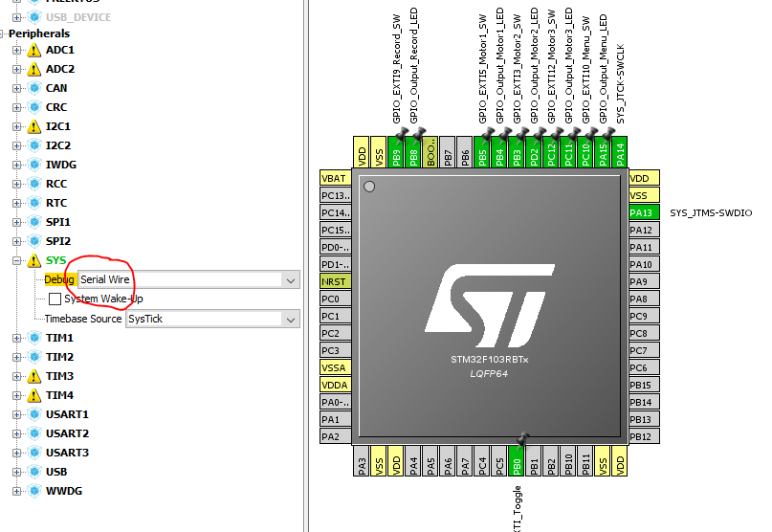Select the TIM3 peripheral label
Viewport: 772px width, 532px height.
(59, 376)
